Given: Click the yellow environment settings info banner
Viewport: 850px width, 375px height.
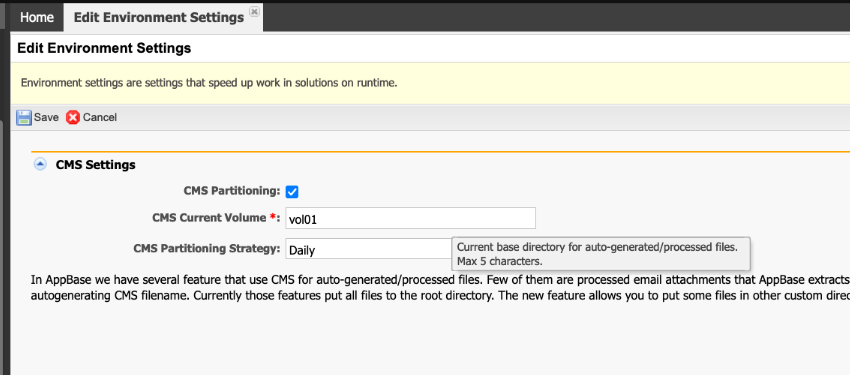Looking at the screenshot, I should click(x=430, y=83).
